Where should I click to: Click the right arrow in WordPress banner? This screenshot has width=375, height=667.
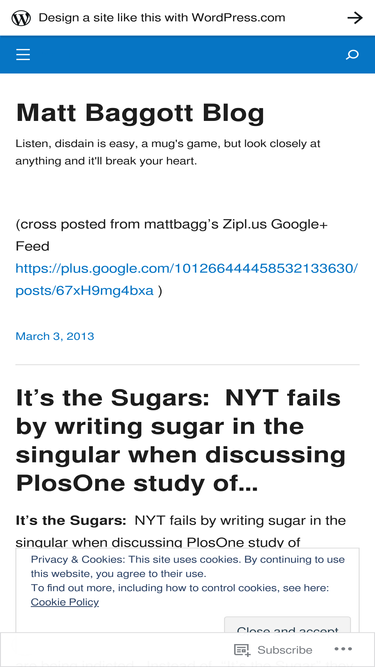[x=355, y=18]
